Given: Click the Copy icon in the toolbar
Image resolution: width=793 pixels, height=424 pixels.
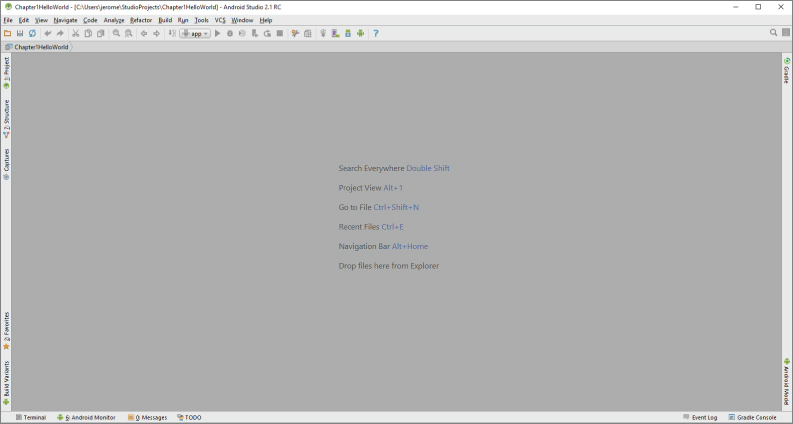Looking at the screenshot, I should (x=88, y=33).
